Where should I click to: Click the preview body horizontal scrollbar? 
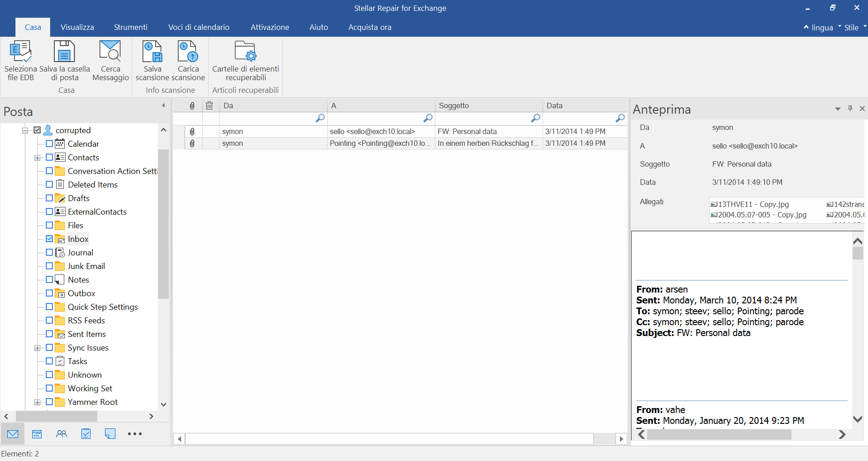click(x=719, y=434)
